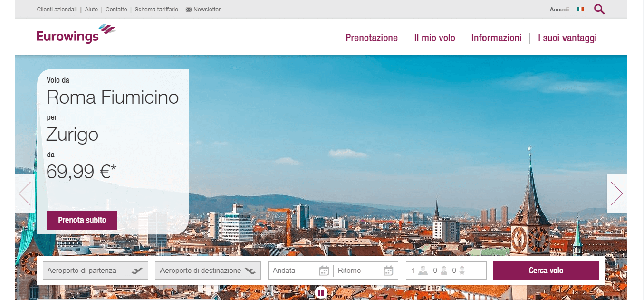
Task: Go to previous slide with left arrow
Action: pyautogui.click(x=26, y=193)
